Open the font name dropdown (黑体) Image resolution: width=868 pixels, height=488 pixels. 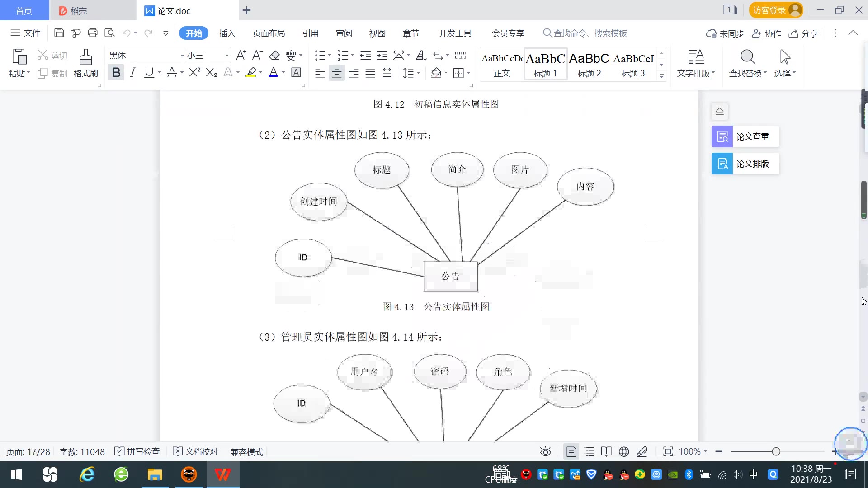(x=182, y=56)
